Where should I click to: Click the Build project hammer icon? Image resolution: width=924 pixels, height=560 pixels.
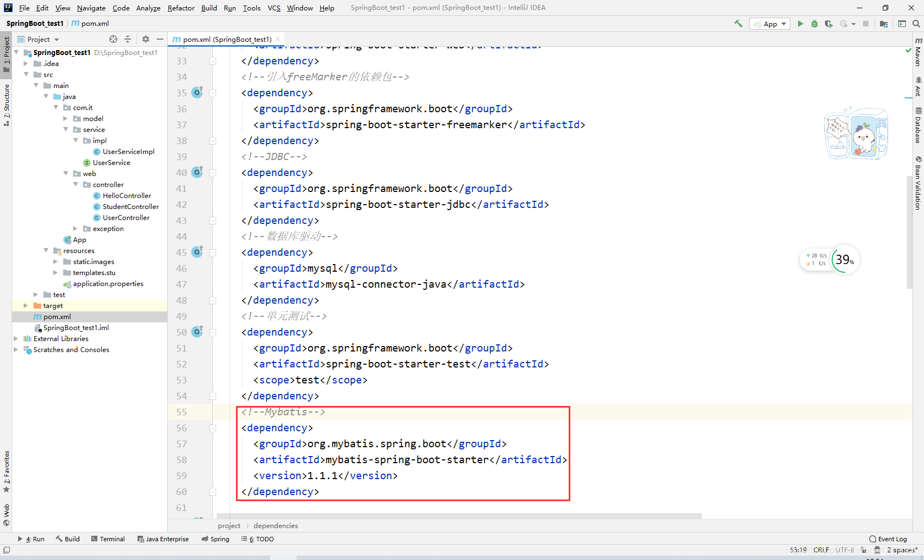738,24
